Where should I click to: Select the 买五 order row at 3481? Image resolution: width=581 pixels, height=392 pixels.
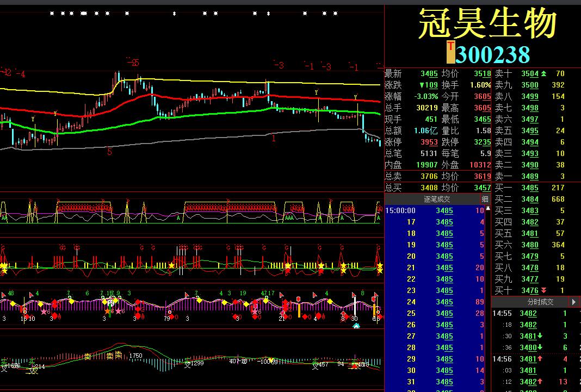click(530, 234)
